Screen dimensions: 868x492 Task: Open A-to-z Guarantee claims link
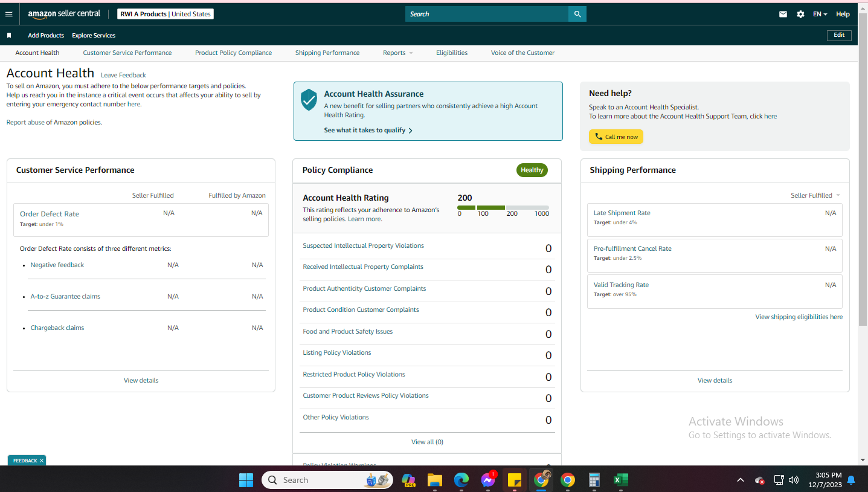click(x=65, y=296)
